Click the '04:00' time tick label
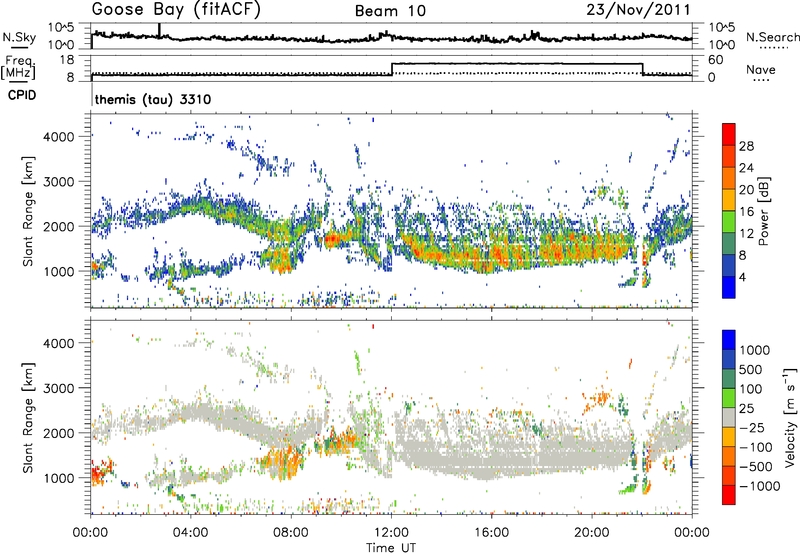 190,533
